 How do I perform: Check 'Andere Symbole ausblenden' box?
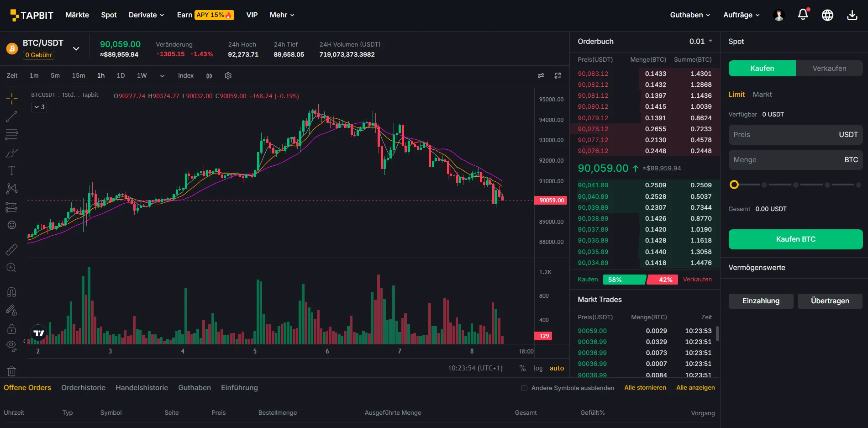(524, 388)
